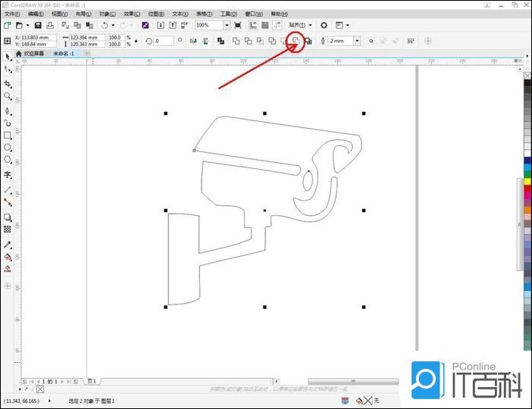The image size is (532, 409).
Task: Select the Crop tool
Action: 8,84
